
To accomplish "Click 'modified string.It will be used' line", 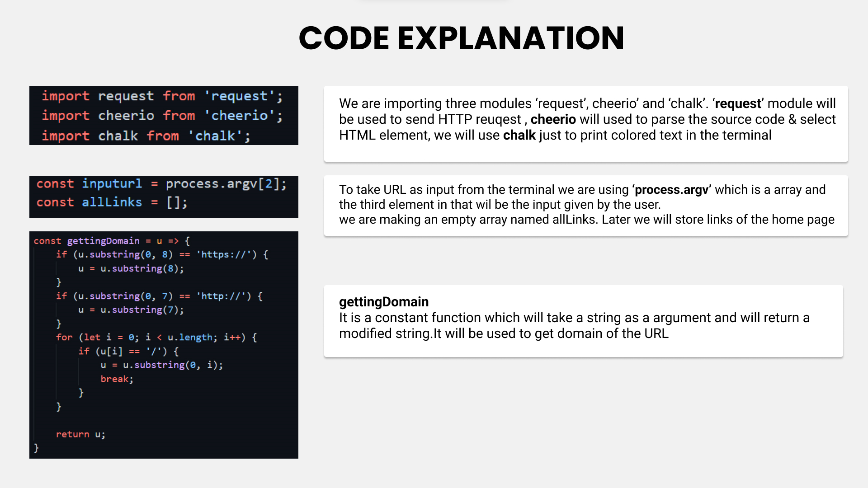I will pos(504,333).
